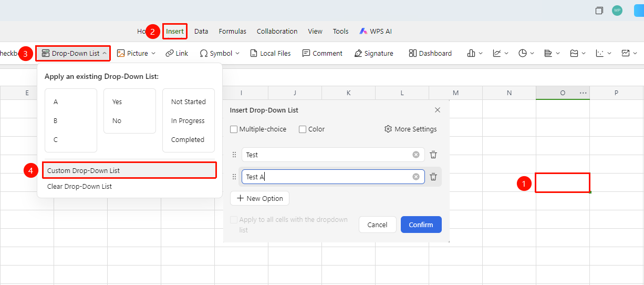The image size is (644, 285).
Task: Click the window restore icon
Action: pos(599,11)
